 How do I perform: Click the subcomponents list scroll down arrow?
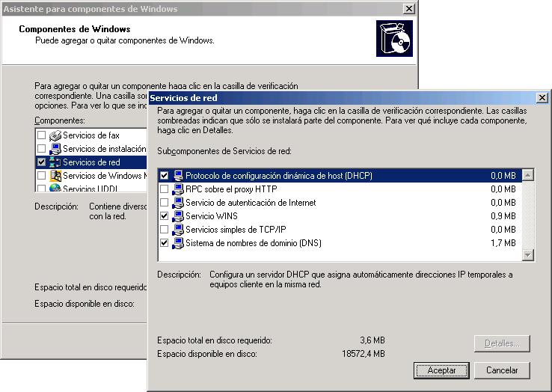pyautogui.click(x=528, y=254)
